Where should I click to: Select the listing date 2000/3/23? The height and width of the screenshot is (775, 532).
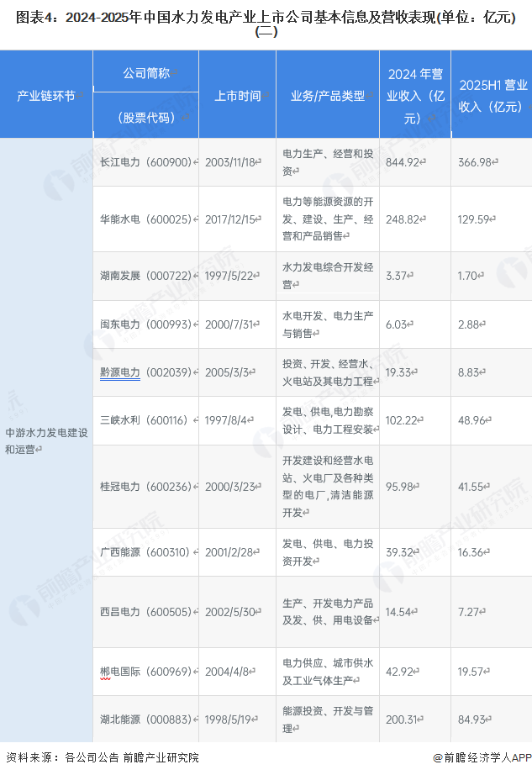tap(230, 487)
